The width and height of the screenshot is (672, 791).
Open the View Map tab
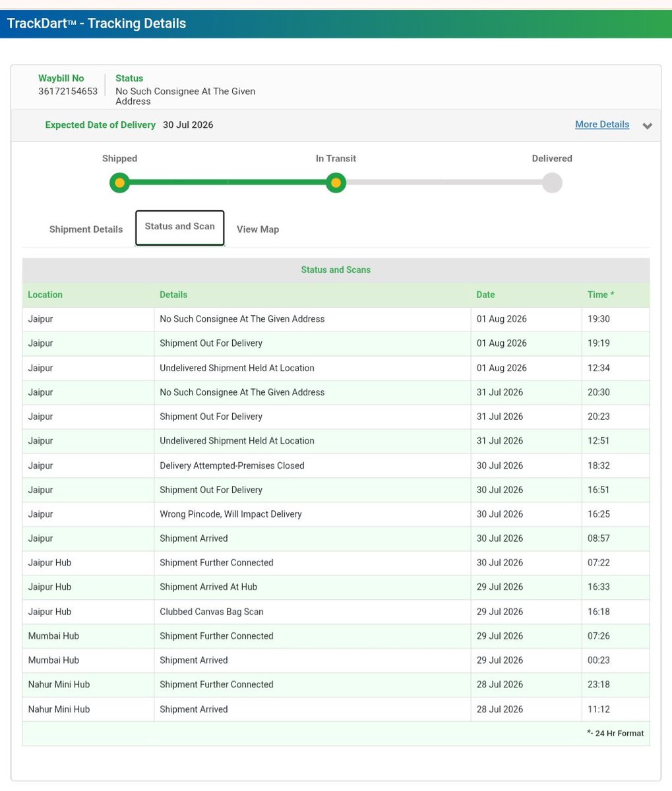click(x=258, y=229)
